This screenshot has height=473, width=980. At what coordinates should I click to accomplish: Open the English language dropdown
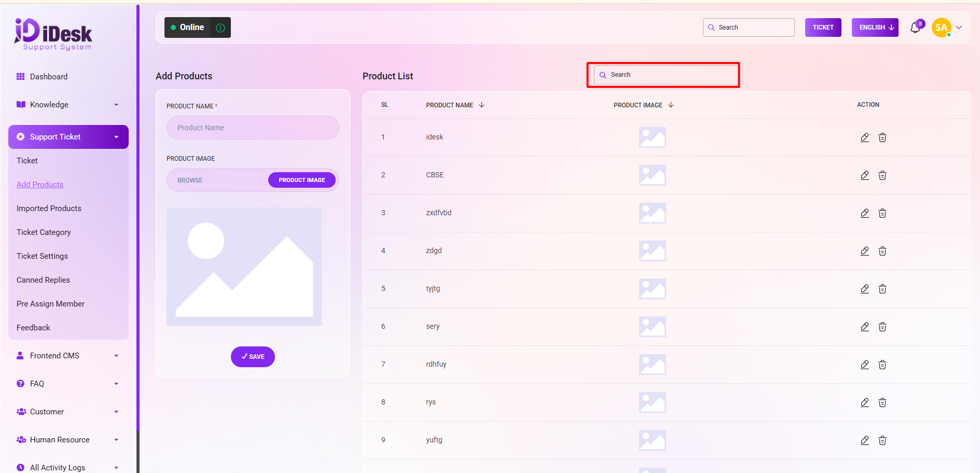(875, 27)
